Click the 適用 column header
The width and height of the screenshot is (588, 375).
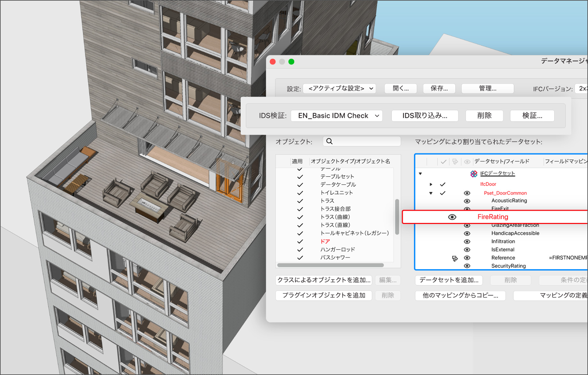tap(297, 161)
